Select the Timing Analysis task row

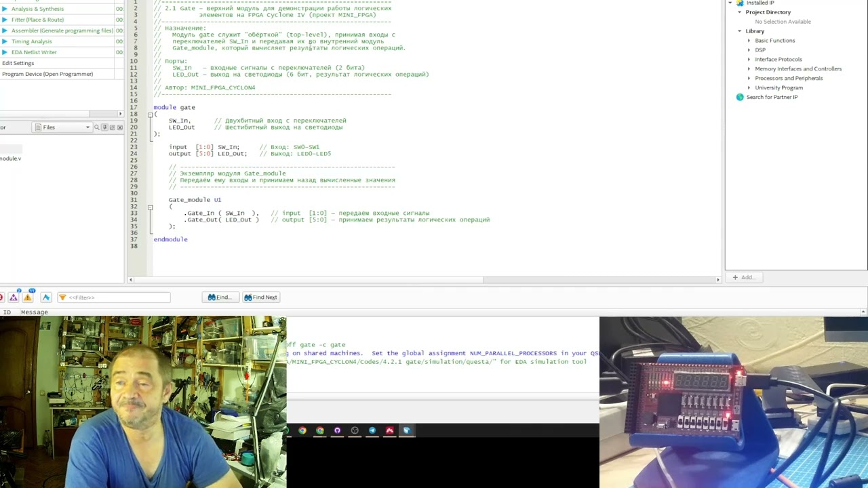coord(62,41)
